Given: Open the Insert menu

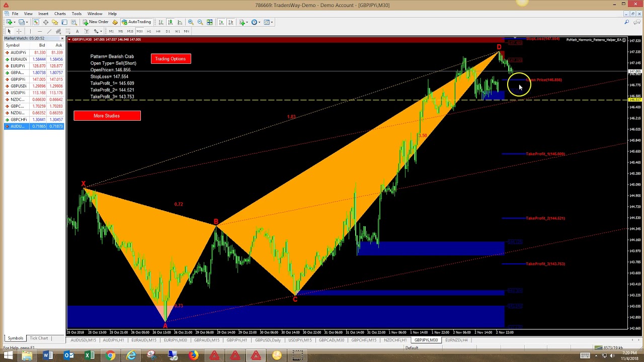Looking at the screenshot, I should (43, 14).
